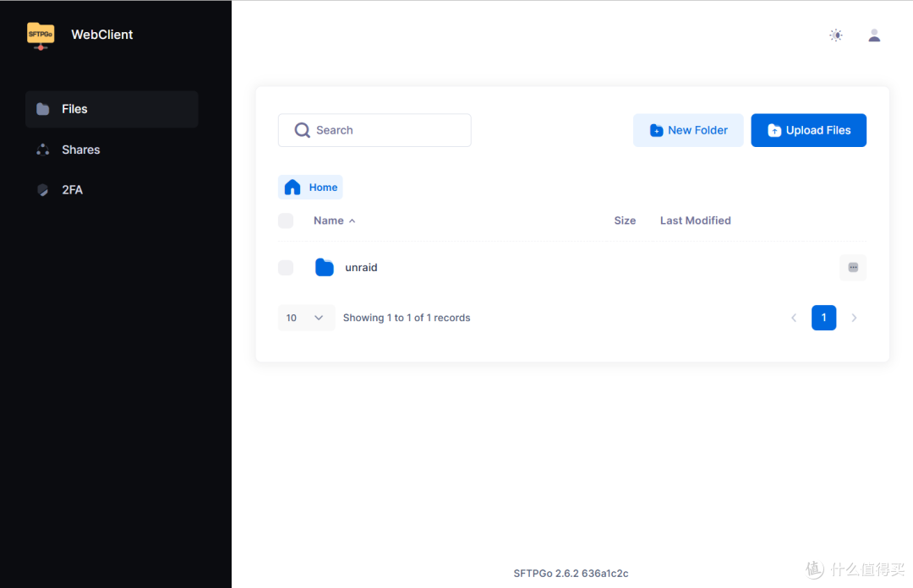Open 2FA in the sidebar
Screen dimensions: 913x588
tap(112, 190)
